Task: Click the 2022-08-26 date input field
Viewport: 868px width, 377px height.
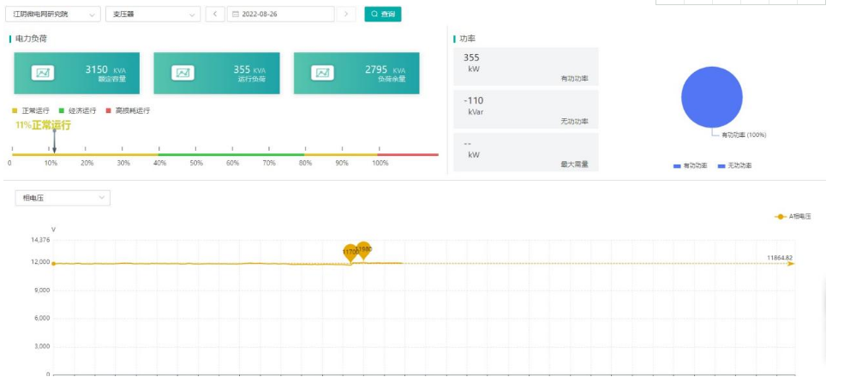Action: pos(283,15)
